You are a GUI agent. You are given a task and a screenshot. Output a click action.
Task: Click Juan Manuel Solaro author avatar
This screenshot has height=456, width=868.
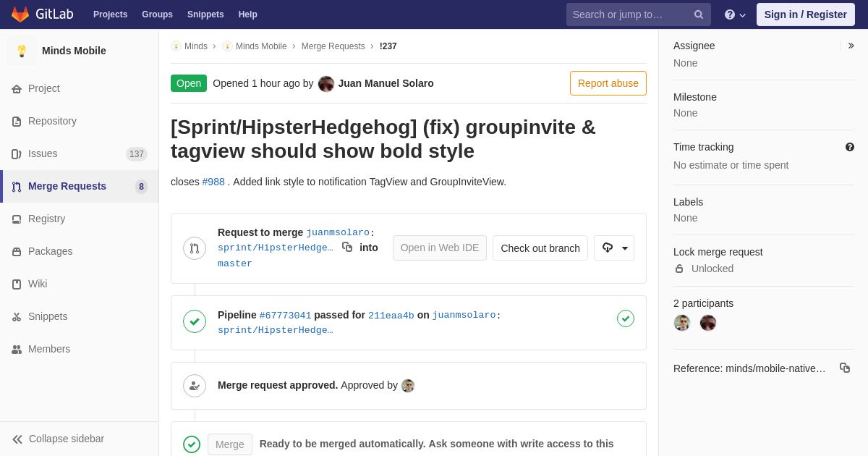(326, 84)
